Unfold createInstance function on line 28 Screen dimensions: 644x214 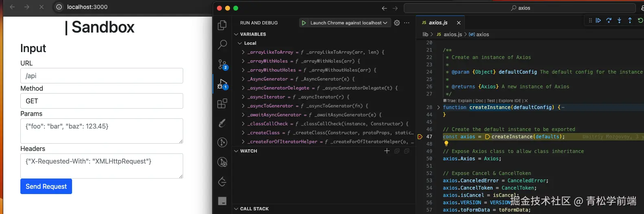click(438, 107)
